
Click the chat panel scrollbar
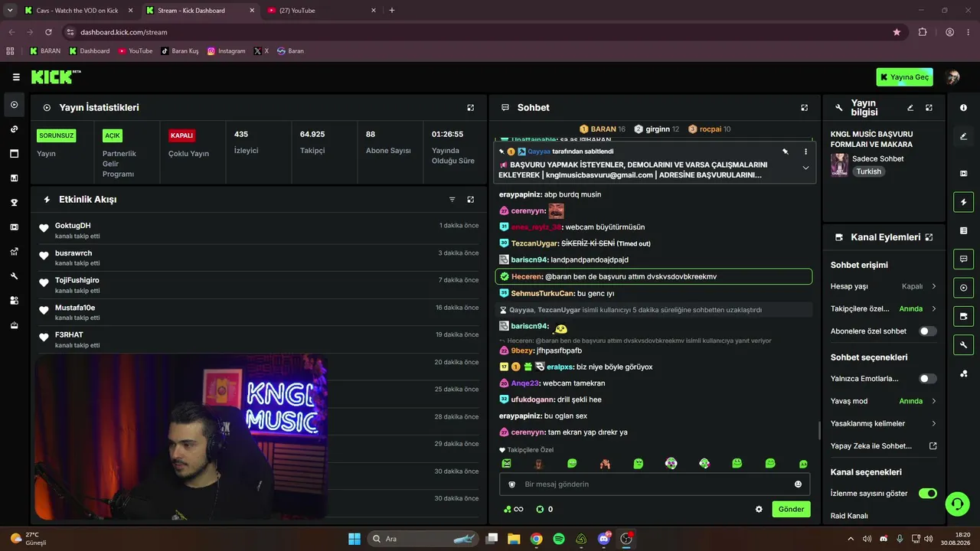pos(820,431)
